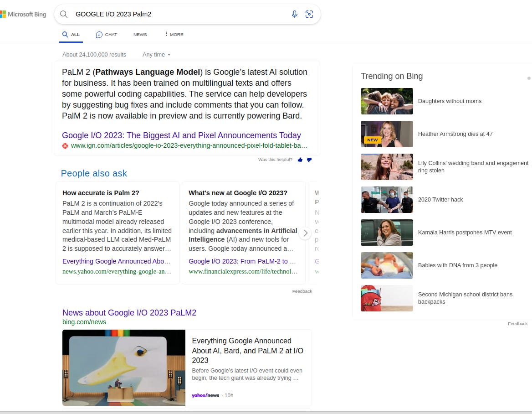Click 'Daughters without moms' trending thumbnail
The width and height of the screenshot is (532, 414).
[x=387, y=101]
